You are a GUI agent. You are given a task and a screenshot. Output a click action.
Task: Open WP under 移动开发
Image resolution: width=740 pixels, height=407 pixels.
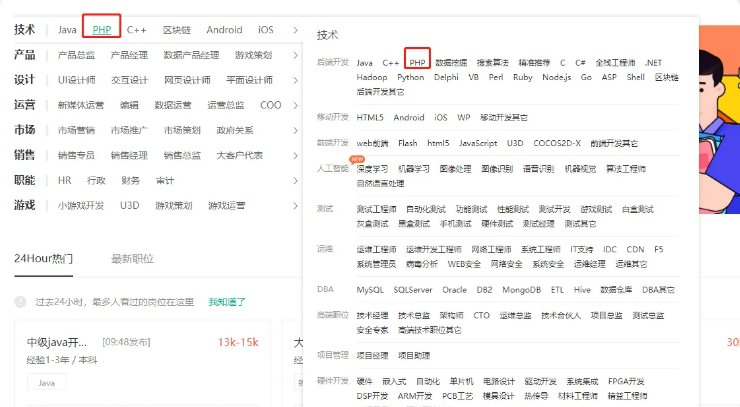[463, 117]
